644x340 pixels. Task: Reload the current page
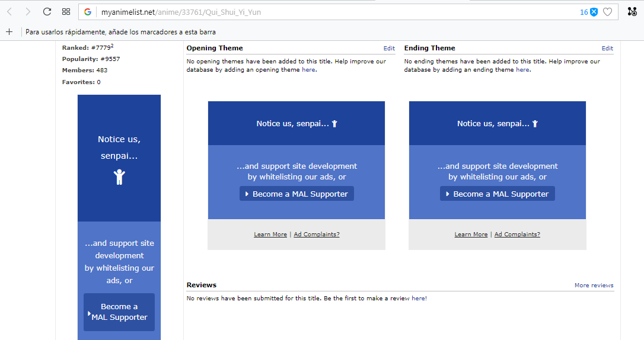[x=47, y=12]
